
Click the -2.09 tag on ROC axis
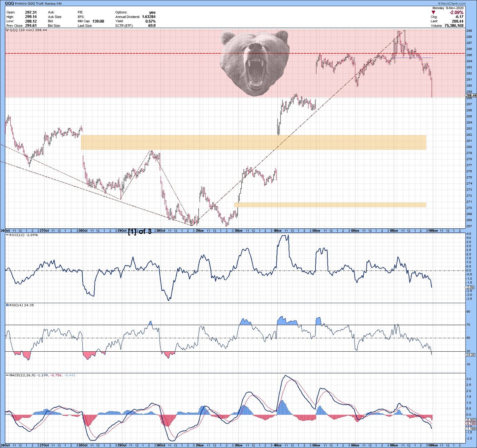[469, 287]
